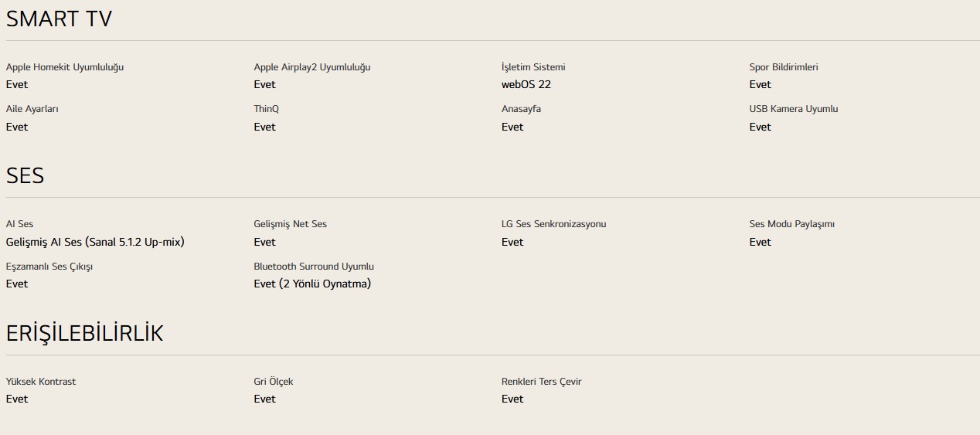This screenshot has width=980, height=435.
Task: Click the SES section heading
Action: 25,176
